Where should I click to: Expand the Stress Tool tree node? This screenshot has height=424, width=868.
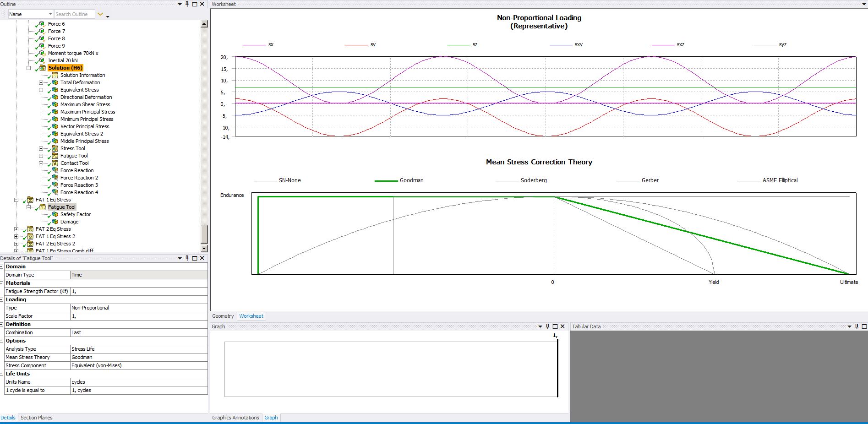(41, 148)
